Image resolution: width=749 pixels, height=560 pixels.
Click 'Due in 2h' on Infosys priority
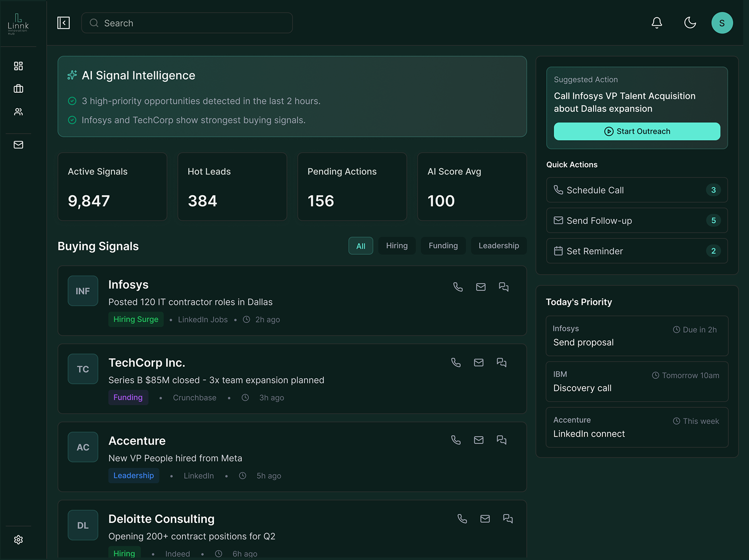(x=695, y=330)
